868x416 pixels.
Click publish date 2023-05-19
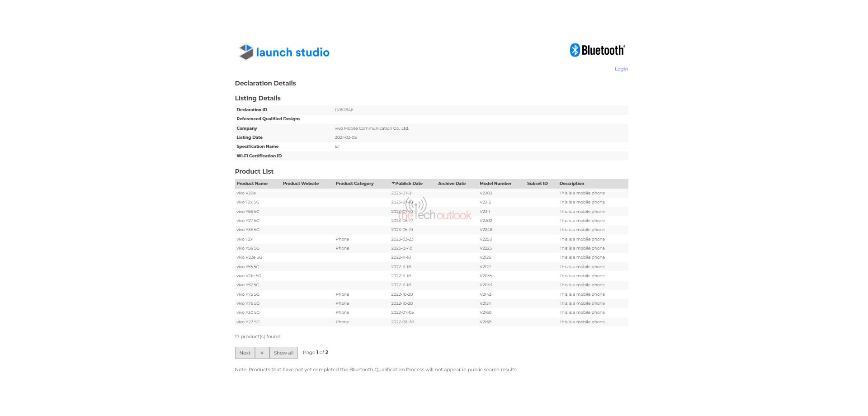click(x=402, y=230)
